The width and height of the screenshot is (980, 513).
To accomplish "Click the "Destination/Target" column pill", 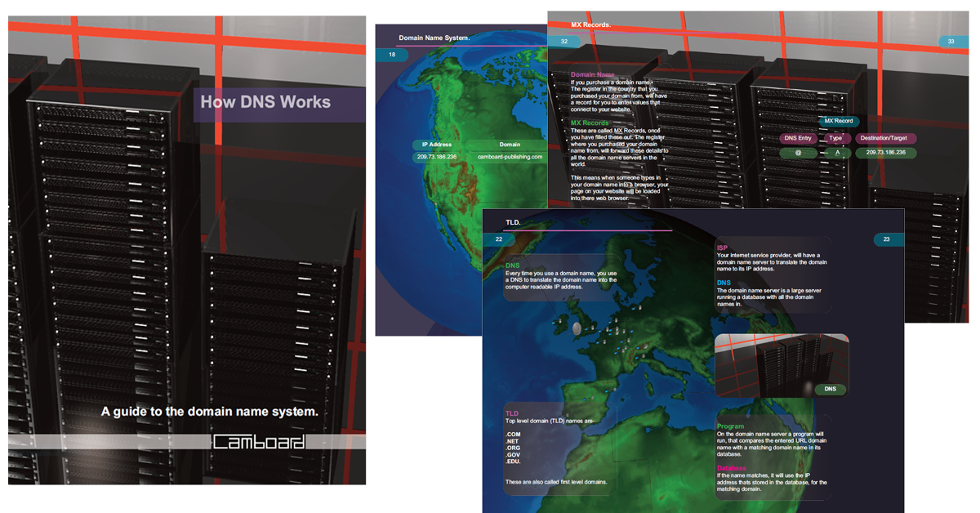I will coord(886,139).
